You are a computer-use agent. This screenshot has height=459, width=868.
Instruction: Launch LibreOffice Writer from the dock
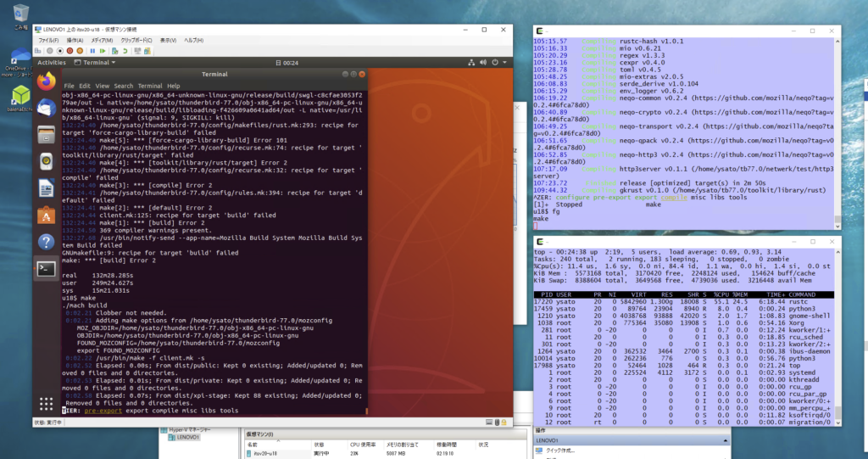46,188
